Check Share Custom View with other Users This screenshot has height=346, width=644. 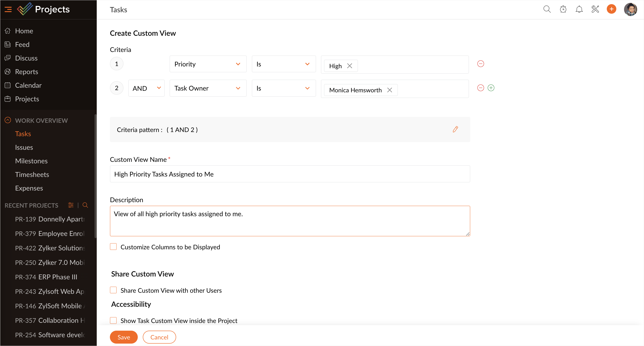(x=113, y=290)
